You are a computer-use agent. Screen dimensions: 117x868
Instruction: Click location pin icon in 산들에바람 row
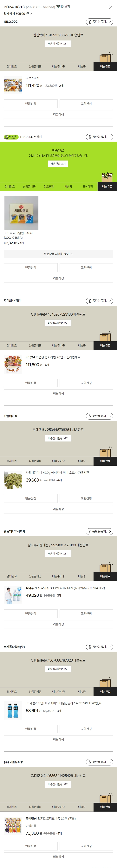point(90,416)
